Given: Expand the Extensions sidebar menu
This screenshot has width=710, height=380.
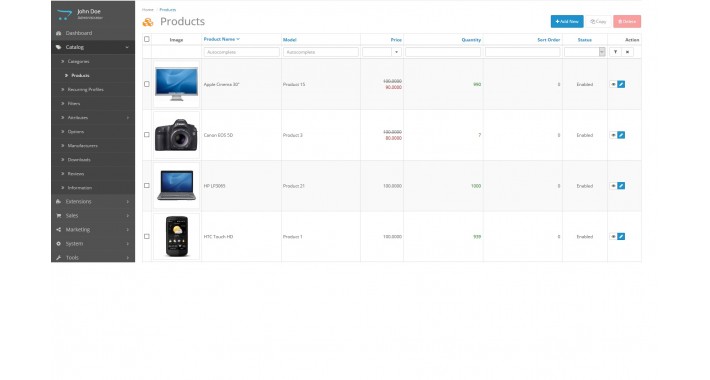Looking at the screenshot, I should point(93,202).
